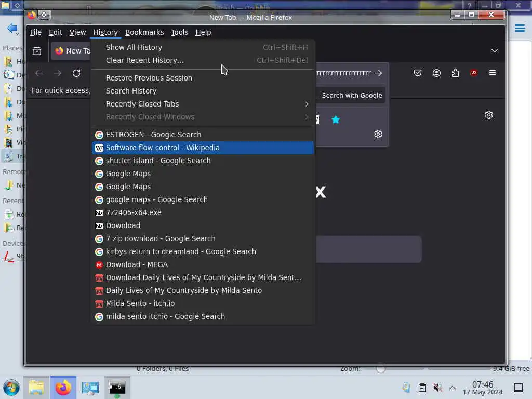Viewport: 532px width, 399px height.
Task: Open google maps - Google Search entry
Action: 203,199
